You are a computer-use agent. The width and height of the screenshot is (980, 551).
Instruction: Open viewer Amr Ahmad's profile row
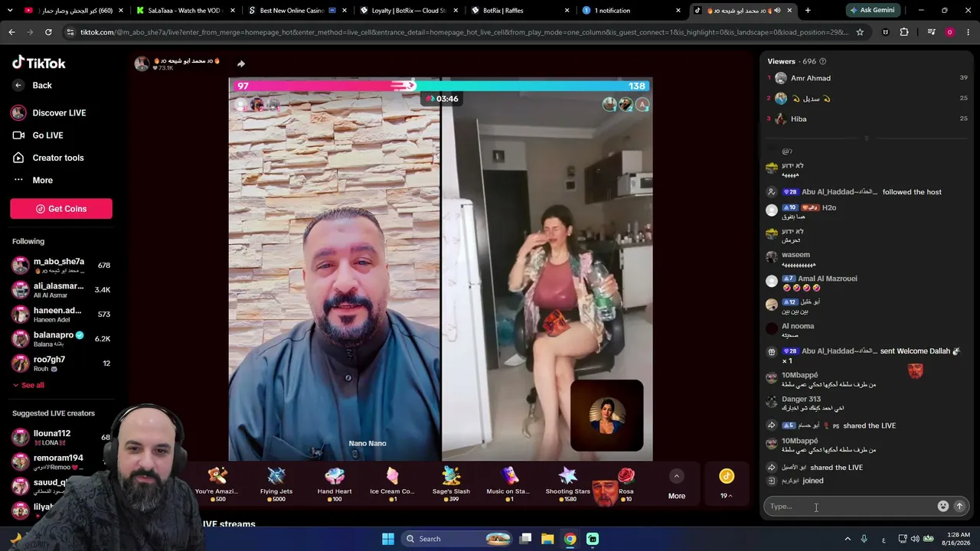867,78
